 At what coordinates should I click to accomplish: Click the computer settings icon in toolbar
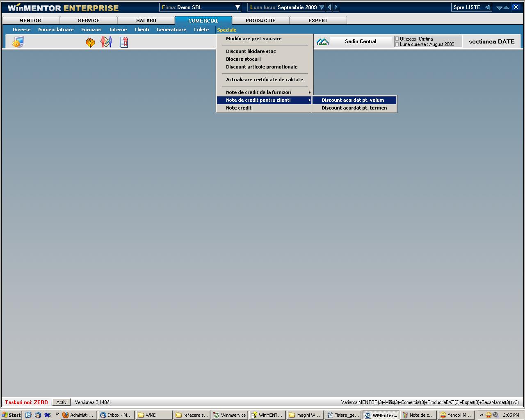pyautogui.click(x=18, y=42)
